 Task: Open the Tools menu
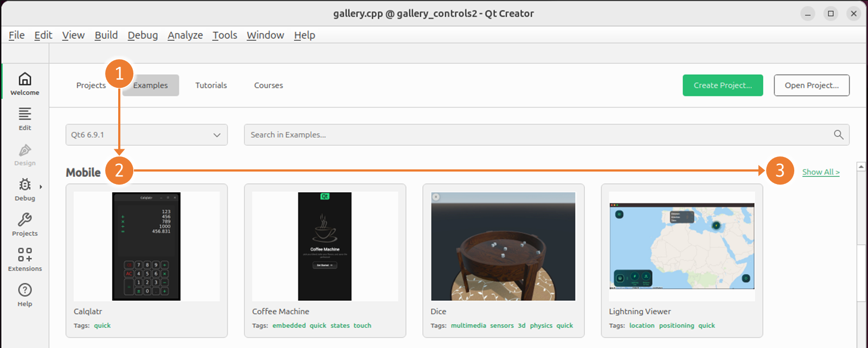click(225, 35)
